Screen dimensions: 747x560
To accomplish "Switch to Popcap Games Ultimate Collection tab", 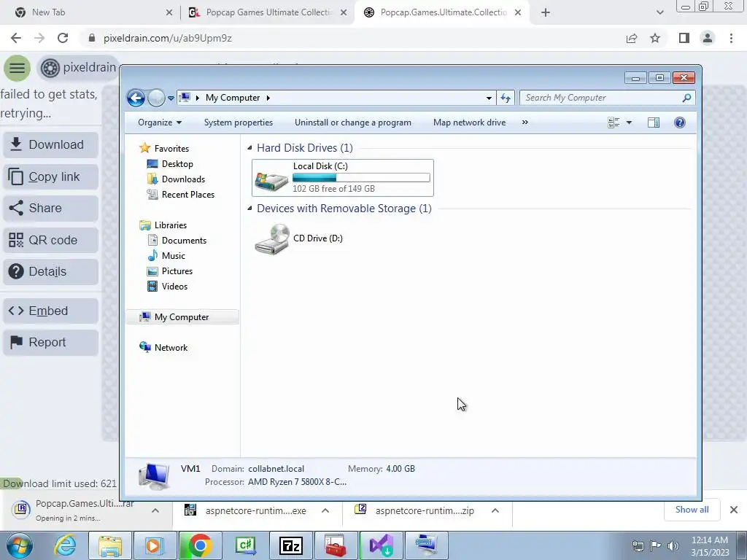I will (x=268, y=12).
